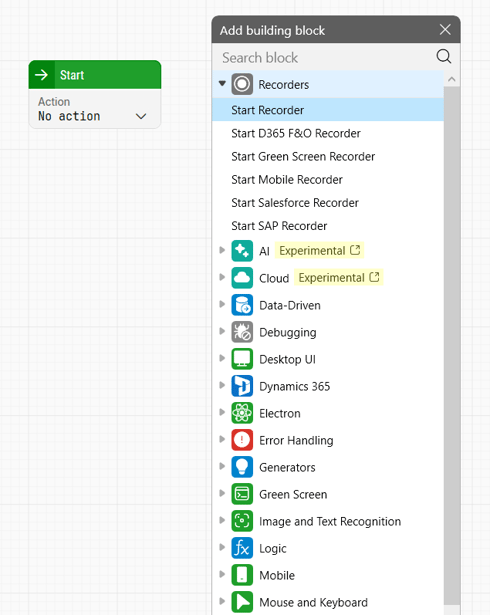Close the Add building block panel

[445, 29]
